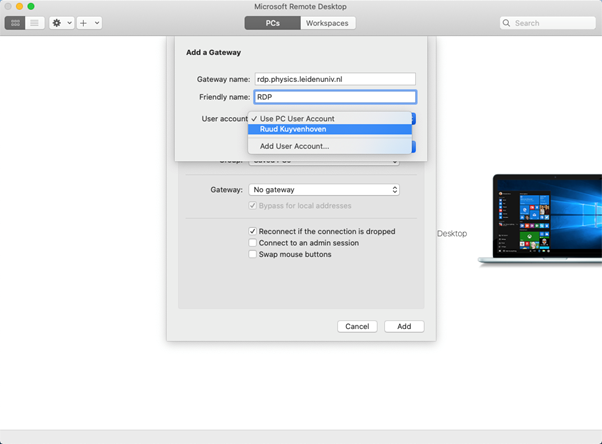The width and height of the screenshot is (602, 444).
Task: Open the Gateway dropdown showing No gateway
Action: coord(324,189)
